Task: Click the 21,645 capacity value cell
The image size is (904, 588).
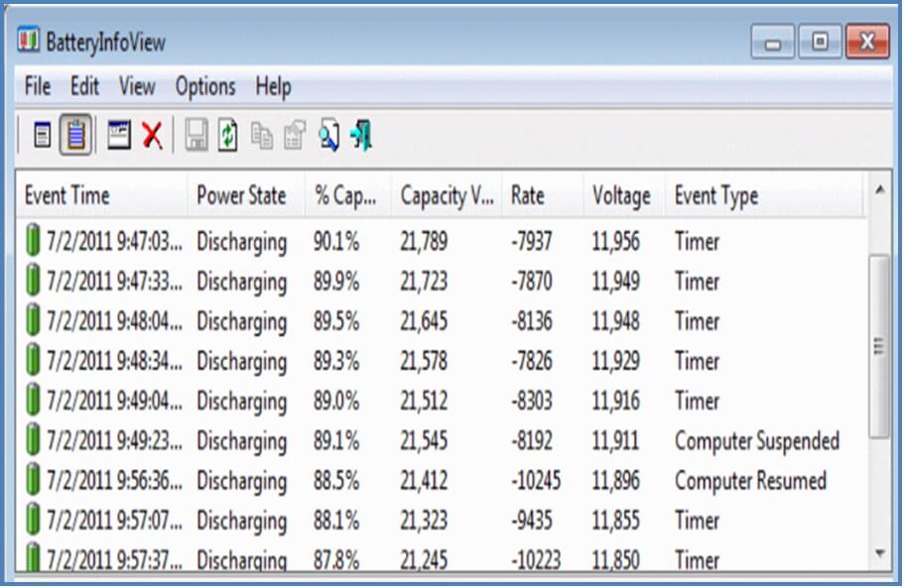Action: point(424,321)
